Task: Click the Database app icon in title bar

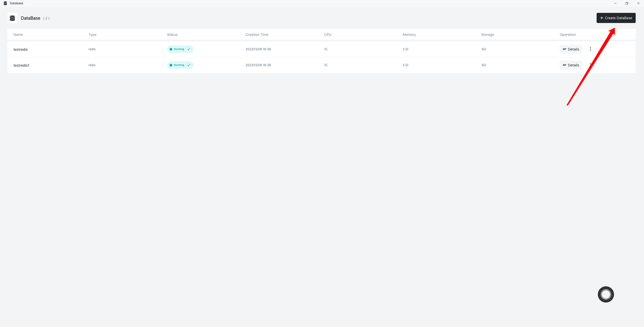Action: coord(6,3)
